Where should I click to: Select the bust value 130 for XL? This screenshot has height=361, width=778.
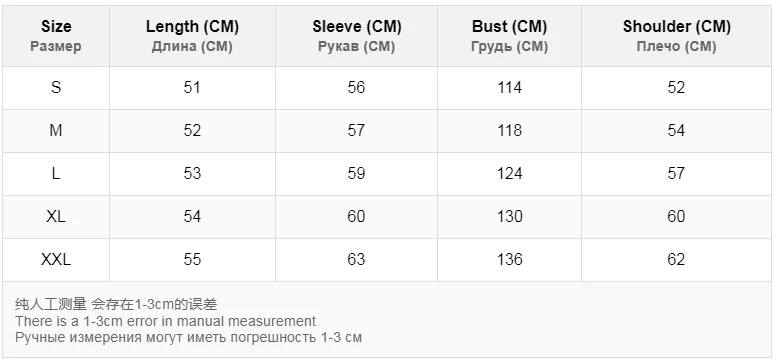point(510,217)
